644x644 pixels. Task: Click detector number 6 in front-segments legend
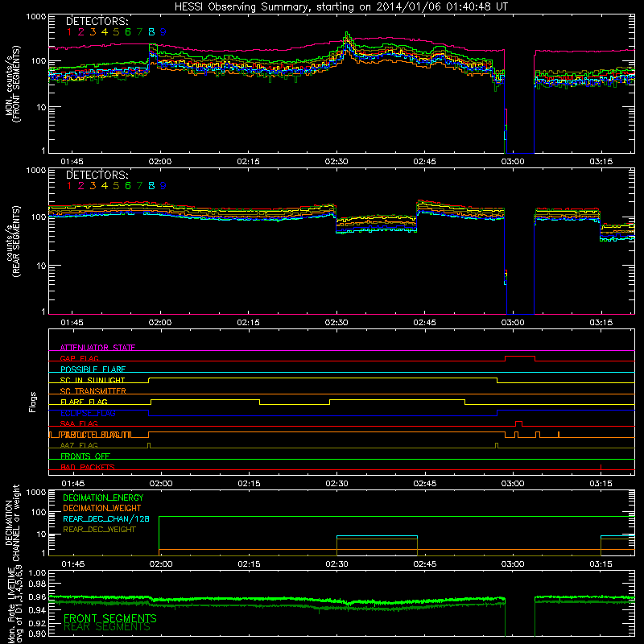pos(128,32)
